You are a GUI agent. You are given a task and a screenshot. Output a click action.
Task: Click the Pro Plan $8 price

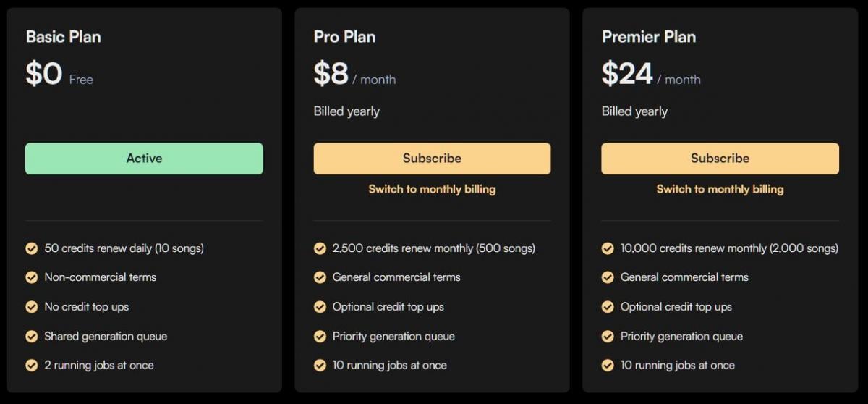[x=331, y=74]
